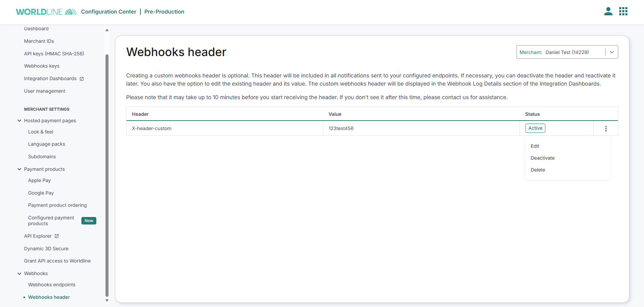Click the Configuration Center title link
Image resolution: width=644 pixels, height=307 pixels.
[x=109, y=12]
